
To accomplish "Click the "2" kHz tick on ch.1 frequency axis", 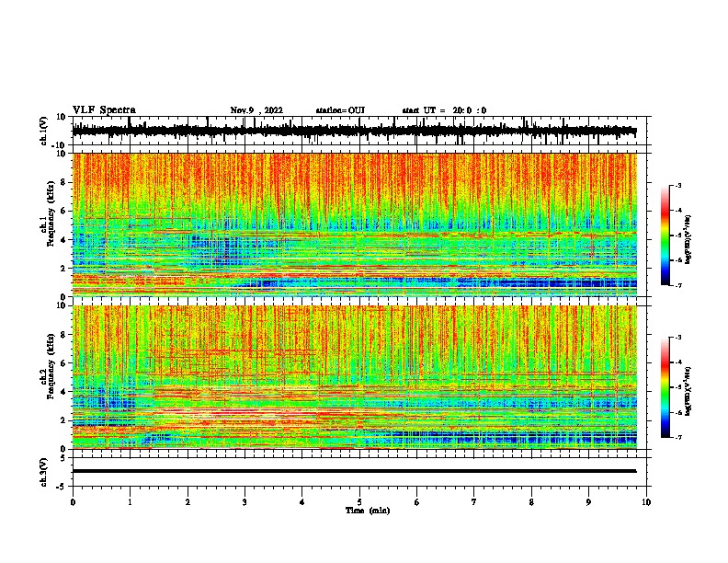I will point(63,268).
